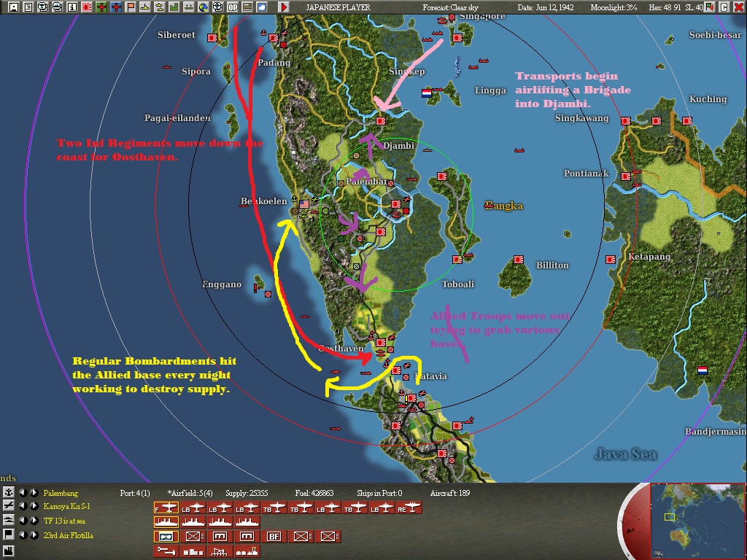Click the red plane on blue background icon
The height and width of the screenshot is (560, 747).
tap(116, 7)
